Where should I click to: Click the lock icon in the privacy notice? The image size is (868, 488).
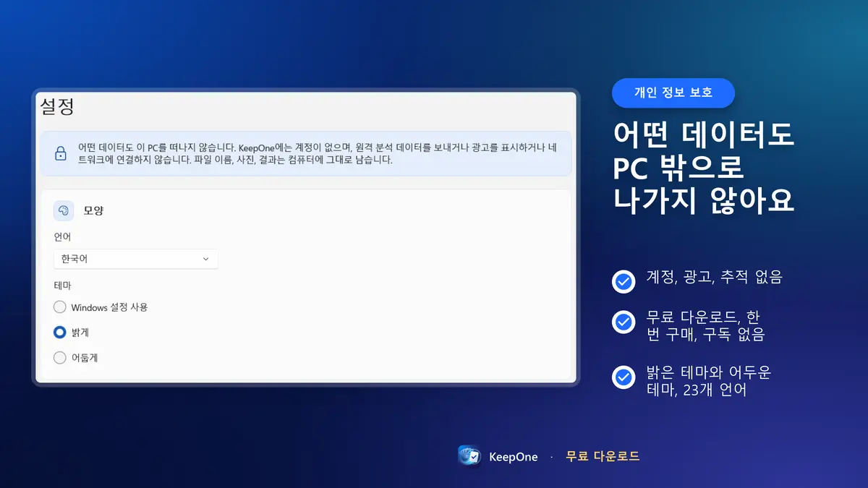(61, 153)
